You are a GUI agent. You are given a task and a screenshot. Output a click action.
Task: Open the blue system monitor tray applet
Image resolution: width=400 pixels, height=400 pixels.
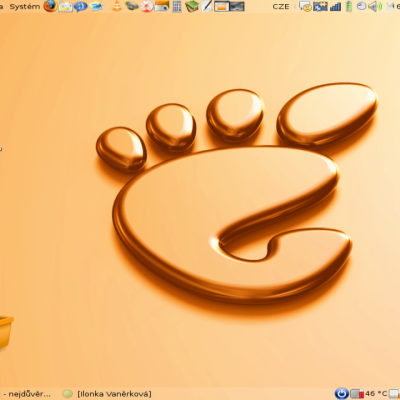pyautogui.click(x=320, y=6)
